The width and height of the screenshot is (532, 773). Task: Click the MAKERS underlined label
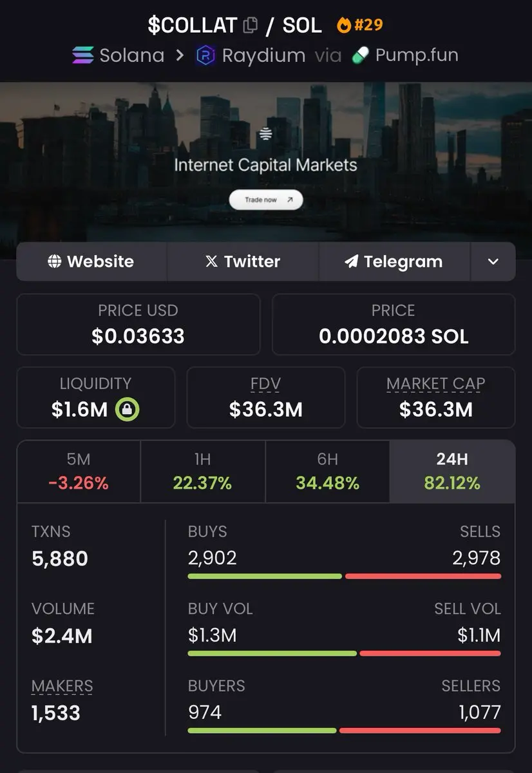(x=62, y=687)
